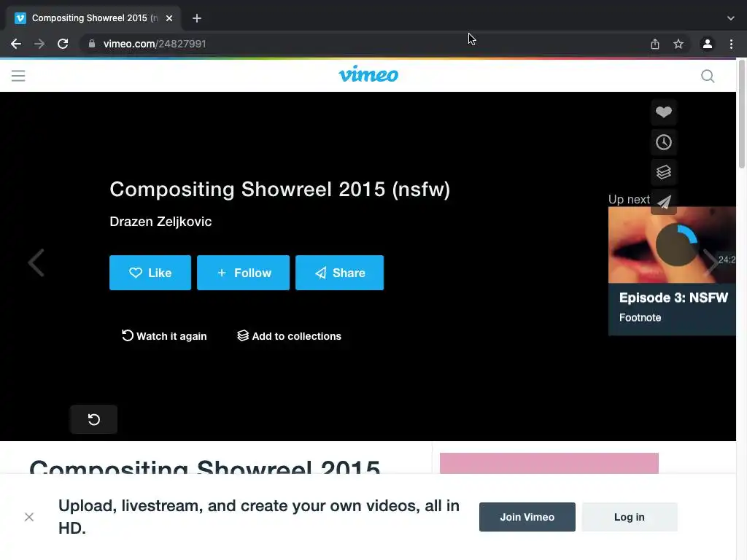Click the page vertical scrollbar thumb

pyautogui.click(x=741, y=114)
